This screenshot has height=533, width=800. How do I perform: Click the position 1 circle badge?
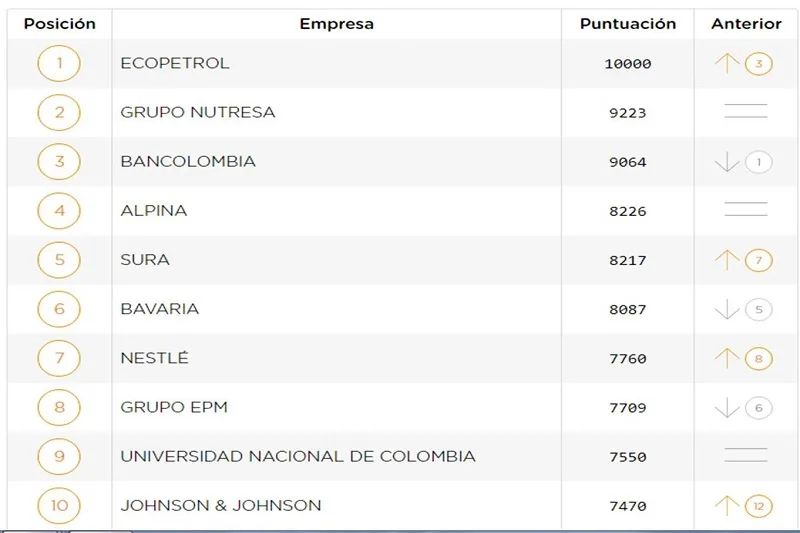[59, 63]
